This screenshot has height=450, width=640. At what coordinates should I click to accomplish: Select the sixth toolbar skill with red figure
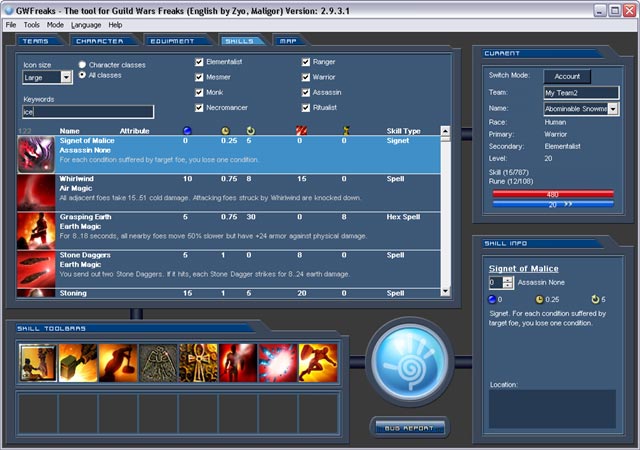pos(238,363)
